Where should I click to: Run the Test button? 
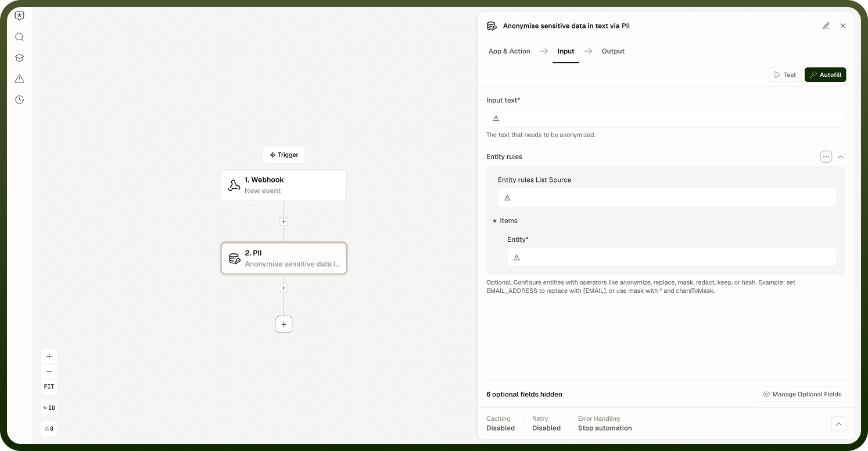pos(785,75)
